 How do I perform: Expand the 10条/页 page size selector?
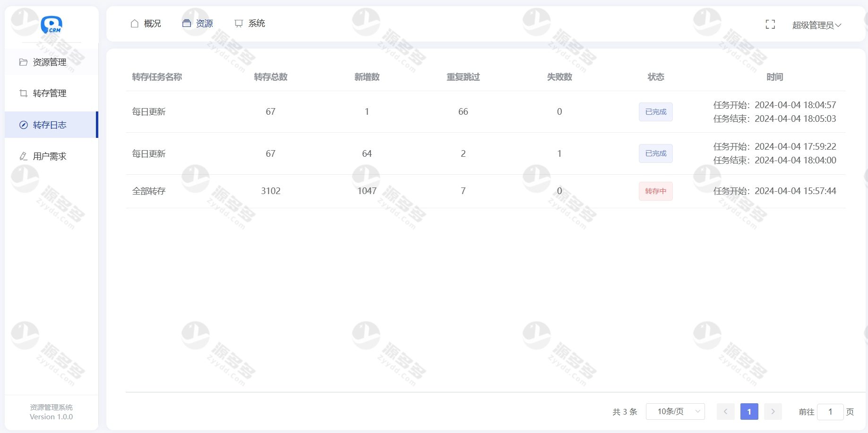(675, 412)
